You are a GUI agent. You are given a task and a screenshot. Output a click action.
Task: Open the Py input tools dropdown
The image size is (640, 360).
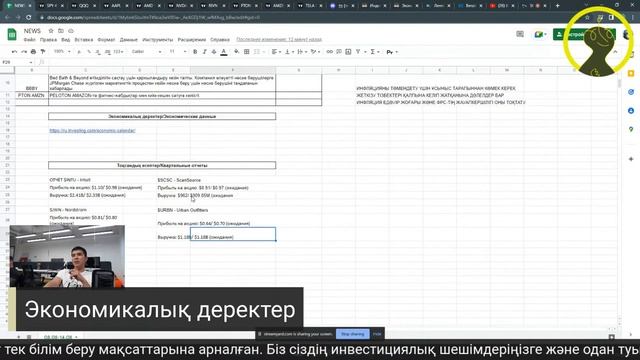[392, 52]
